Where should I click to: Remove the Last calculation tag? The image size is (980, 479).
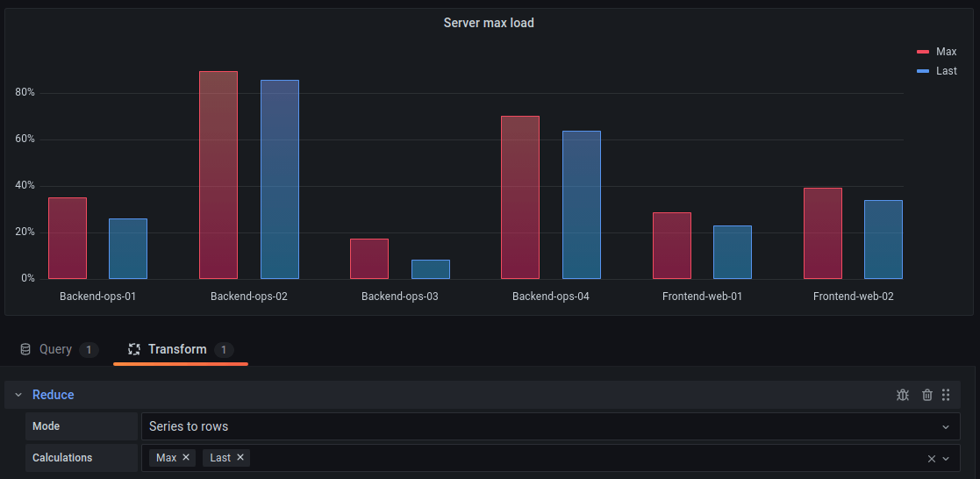point(240,458)
